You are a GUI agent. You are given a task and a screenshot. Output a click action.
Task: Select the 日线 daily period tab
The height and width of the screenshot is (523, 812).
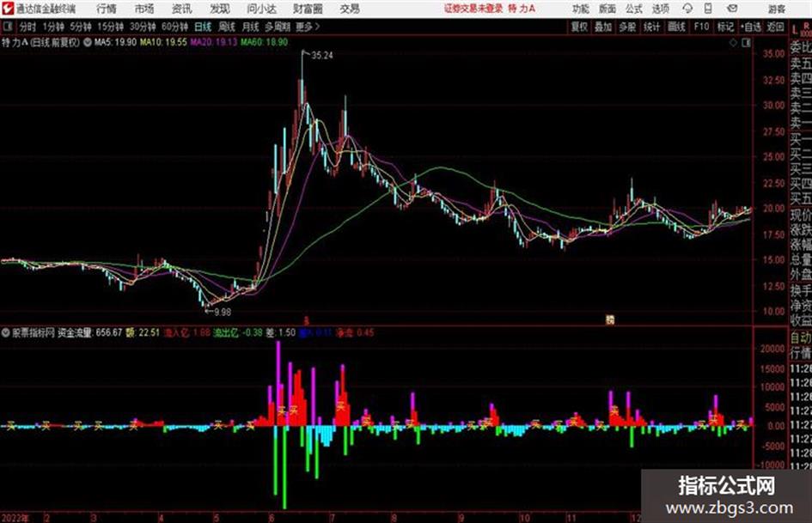pyautogui.click(x=203, y=27)
